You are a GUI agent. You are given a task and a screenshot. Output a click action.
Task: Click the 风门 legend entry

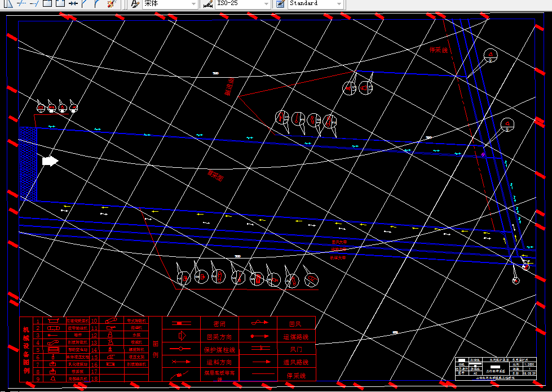click(x=296, y=349)
